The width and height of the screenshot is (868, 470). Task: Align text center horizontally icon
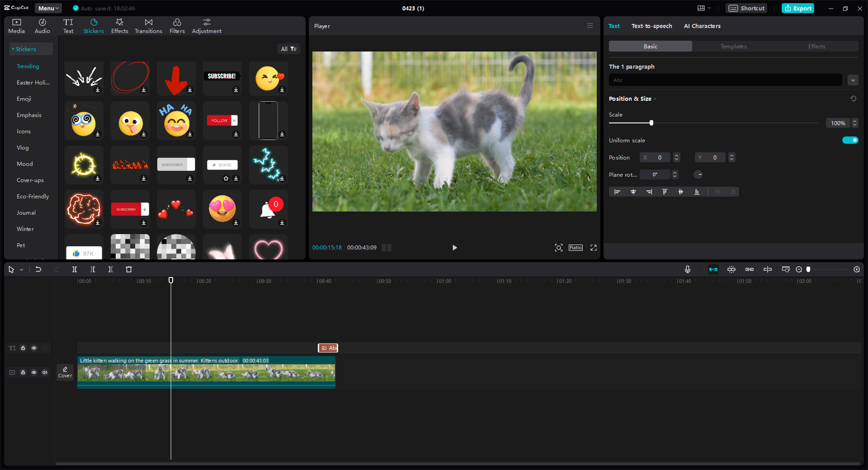coord(633,192)
